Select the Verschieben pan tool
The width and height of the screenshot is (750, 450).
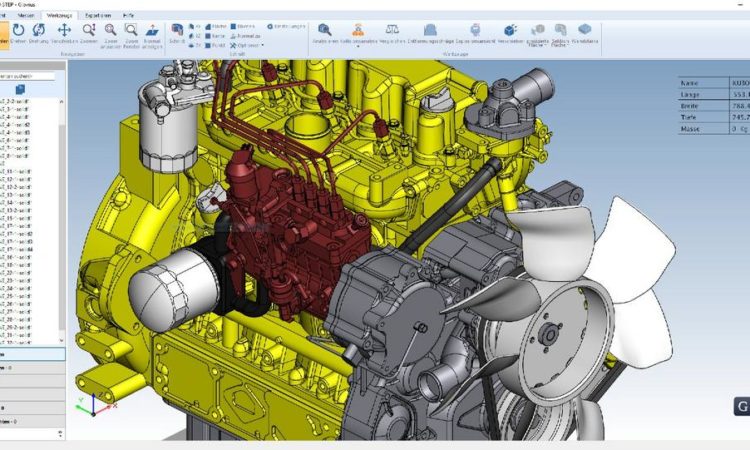[x=64, y=34]
